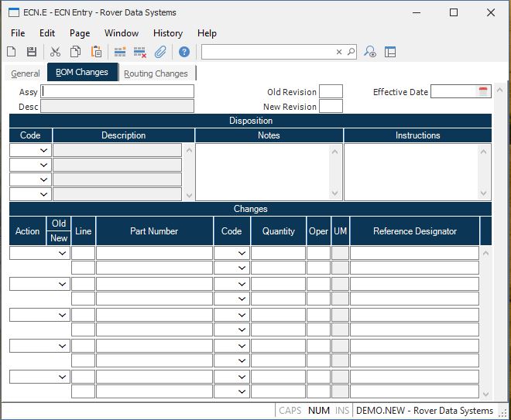Open attachments with the paperclip icon
This screenshot has width=511, height=420.
click(161, 52)
